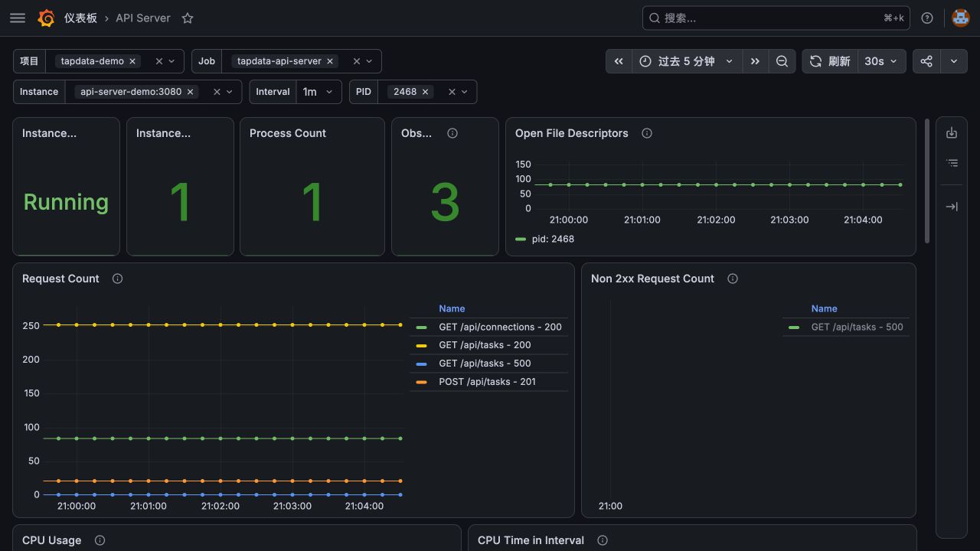Toggle GET /api/connections - 200 series
The image size is (980, 551).
[500, 327]
